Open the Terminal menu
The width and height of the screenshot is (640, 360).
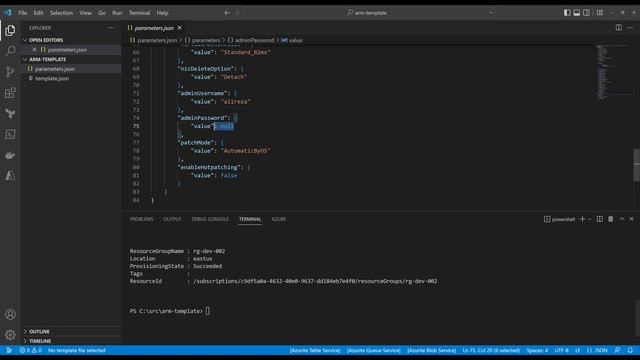(x=140, y=13)
